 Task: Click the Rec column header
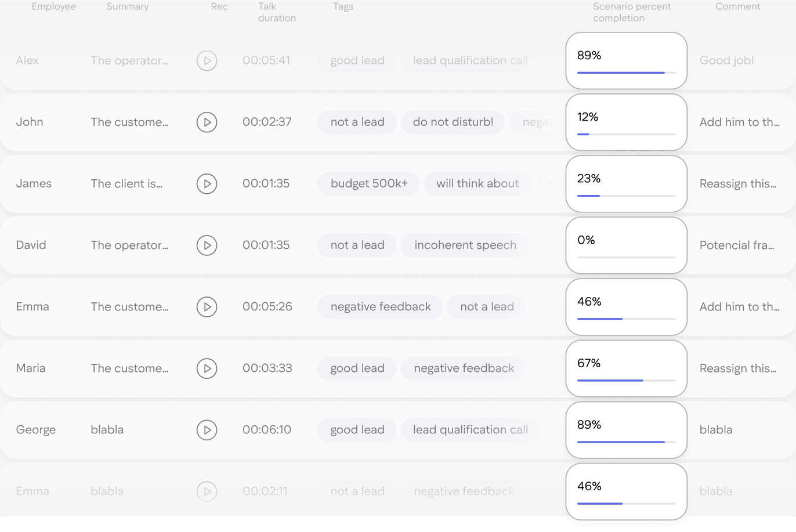[219, 7]
